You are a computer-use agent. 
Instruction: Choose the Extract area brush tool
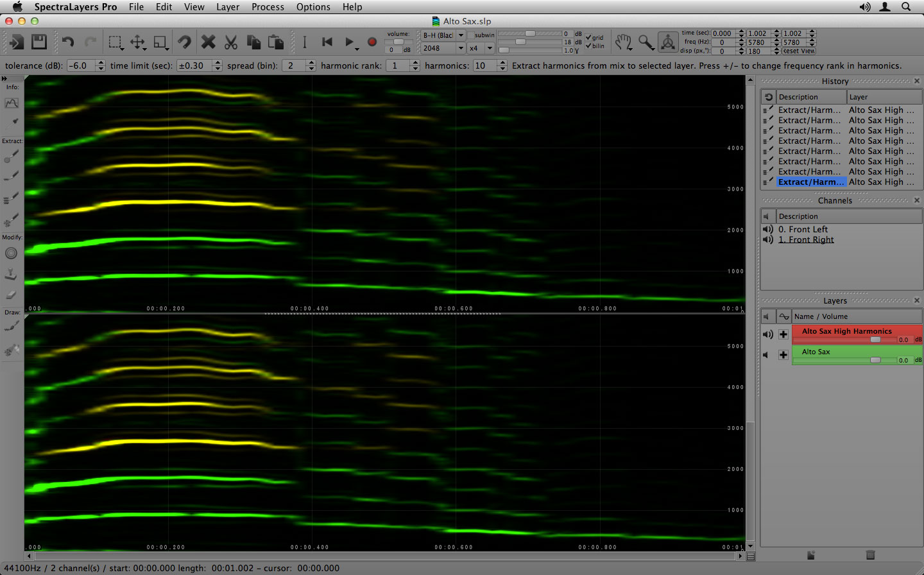point(11,156)
